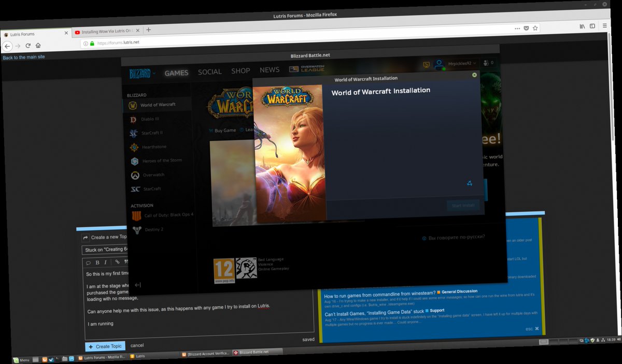Image resolution: width=622 pixels, height=364 pixels.
Task: Click the Battle.net streaming monitor icon
Action: (427, 65)
